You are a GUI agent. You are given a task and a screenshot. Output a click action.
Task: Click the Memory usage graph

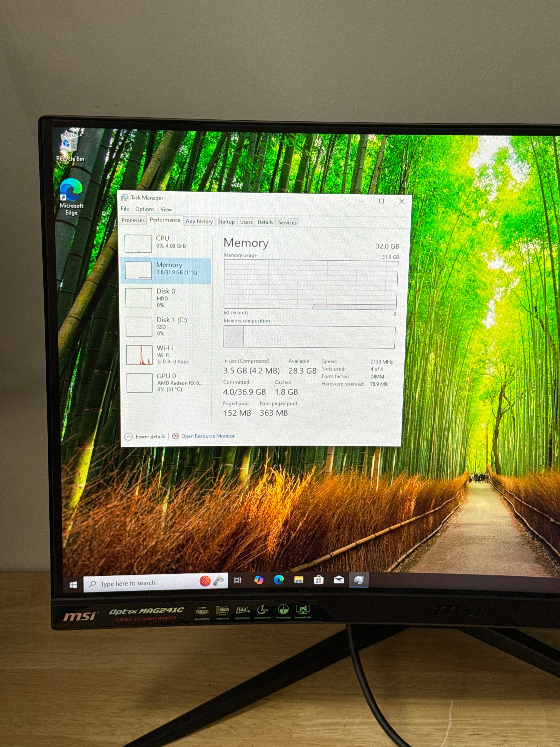pos(311,285)
